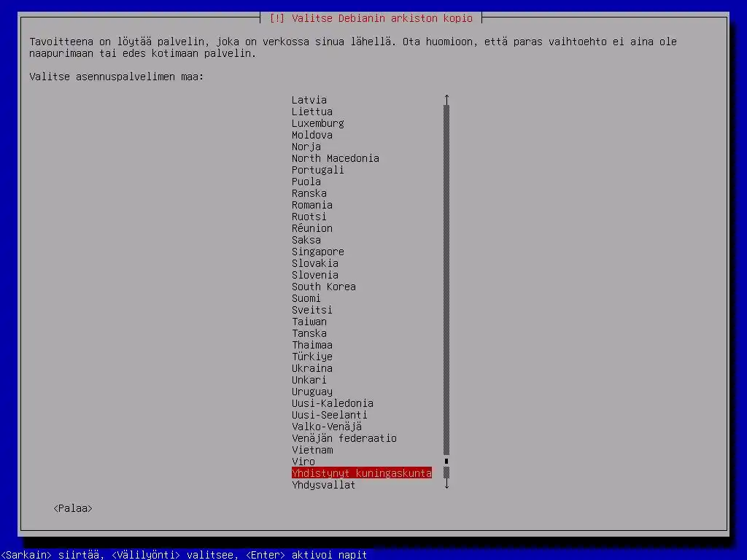This screenshot has height=560, width=747.
Task: Click the scrollbar down arrow
Action: [x=446, y=484]
